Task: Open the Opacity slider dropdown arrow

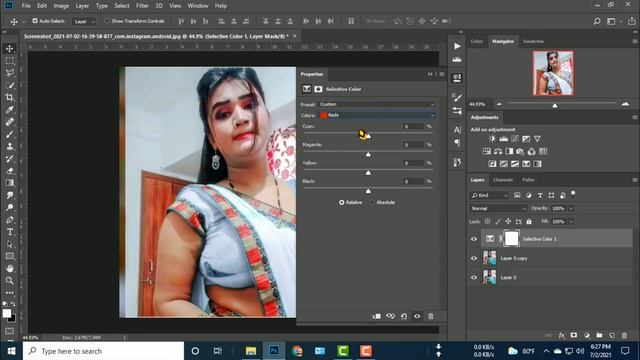Action: pos(571,209)
